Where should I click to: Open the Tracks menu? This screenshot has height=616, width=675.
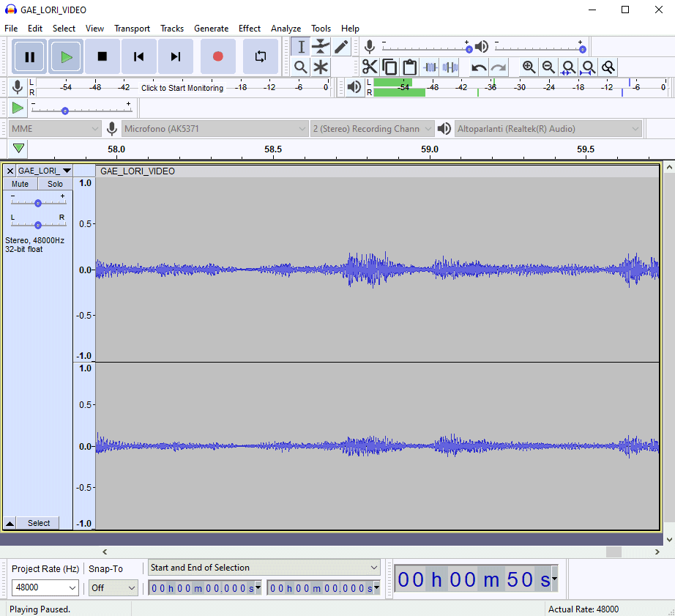tap(172, 29)
